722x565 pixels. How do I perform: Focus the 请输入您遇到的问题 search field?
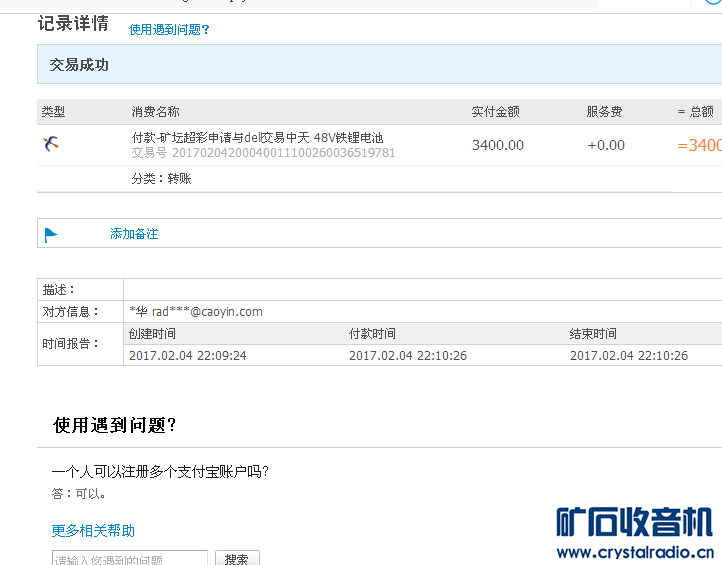(x=130, y=559)
